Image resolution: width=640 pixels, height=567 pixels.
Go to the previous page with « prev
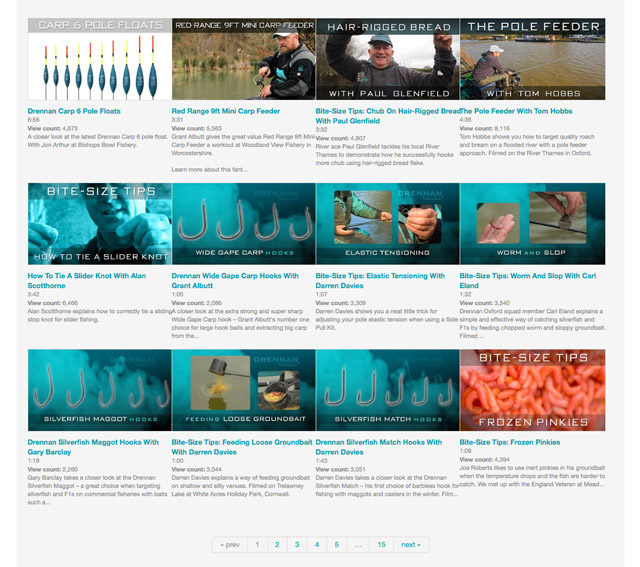pos(230,545)
